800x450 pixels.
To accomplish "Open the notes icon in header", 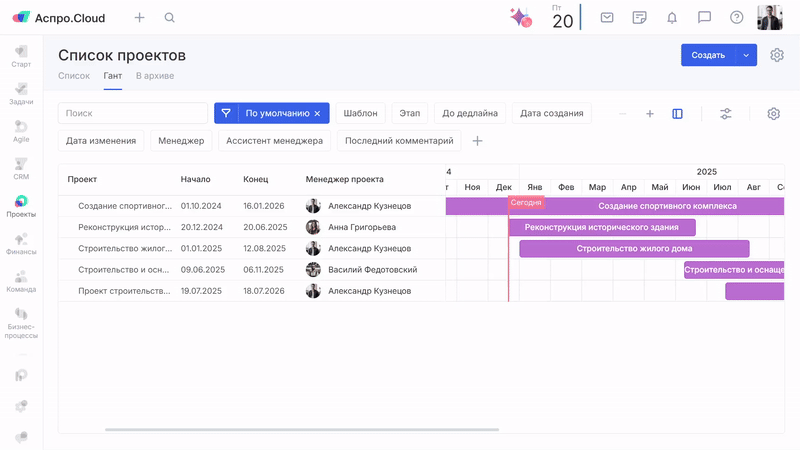I will pyautogui.click(x=640, y=17).
